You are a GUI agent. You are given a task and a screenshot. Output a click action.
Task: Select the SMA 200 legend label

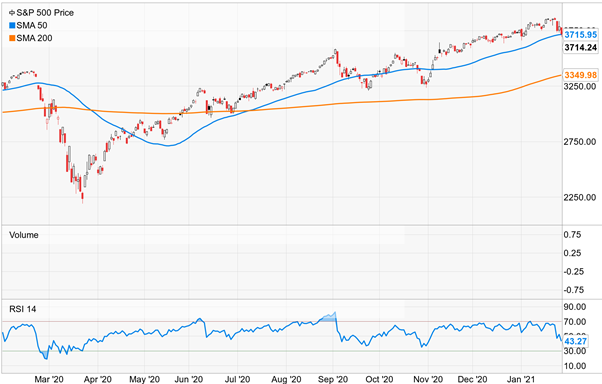pos(34,38)
